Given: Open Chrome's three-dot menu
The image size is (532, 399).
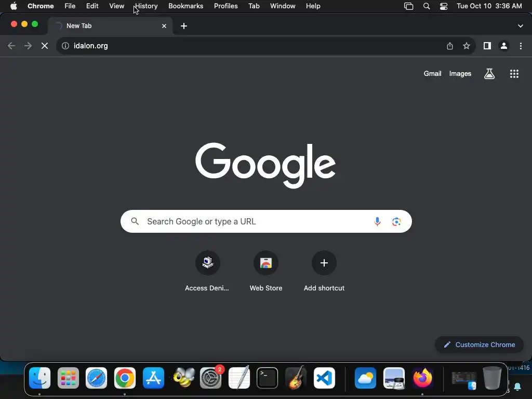Looking at the screenshot, I should tap(521, 46).
